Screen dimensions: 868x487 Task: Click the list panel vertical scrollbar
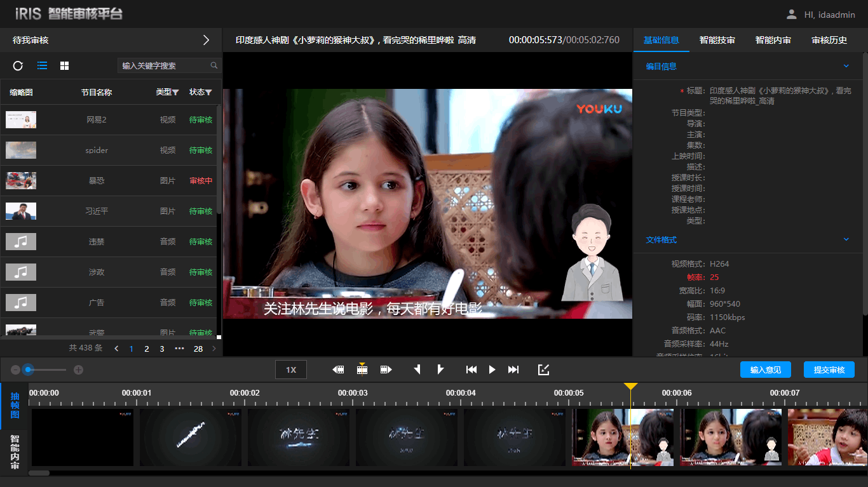219,159
